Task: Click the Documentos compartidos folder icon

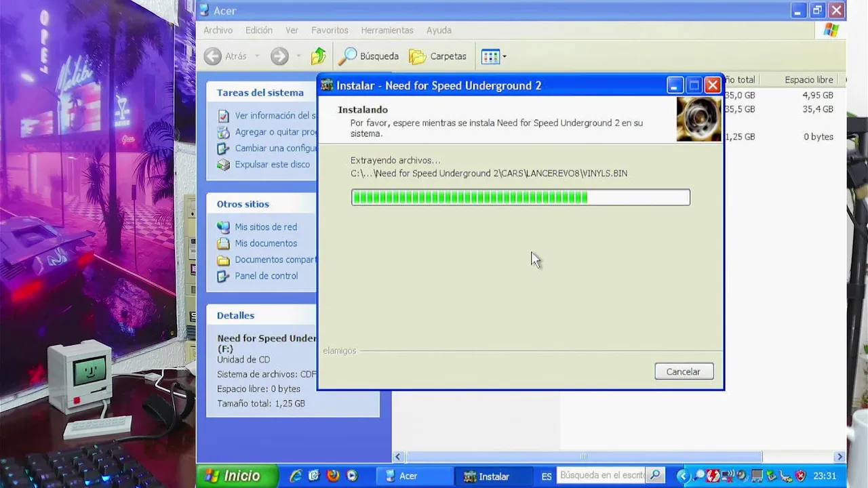Action: click(223, 260)
